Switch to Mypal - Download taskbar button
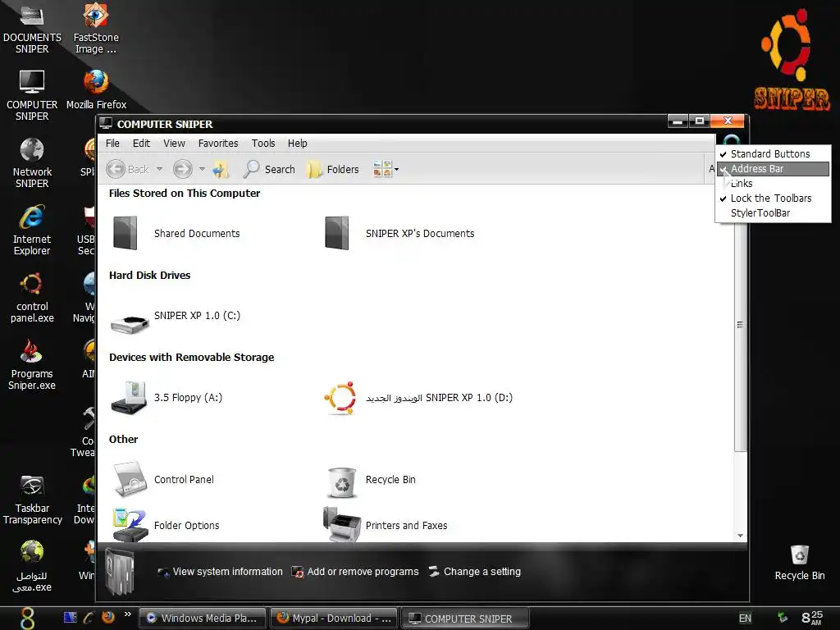The height and width of the screenshot is (630, 840). click(x=335, y=619)
